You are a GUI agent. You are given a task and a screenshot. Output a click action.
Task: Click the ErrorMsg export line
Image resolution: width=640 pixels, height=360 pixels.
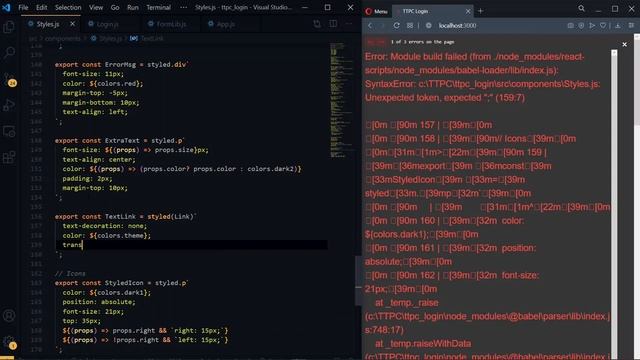(122, 64)
